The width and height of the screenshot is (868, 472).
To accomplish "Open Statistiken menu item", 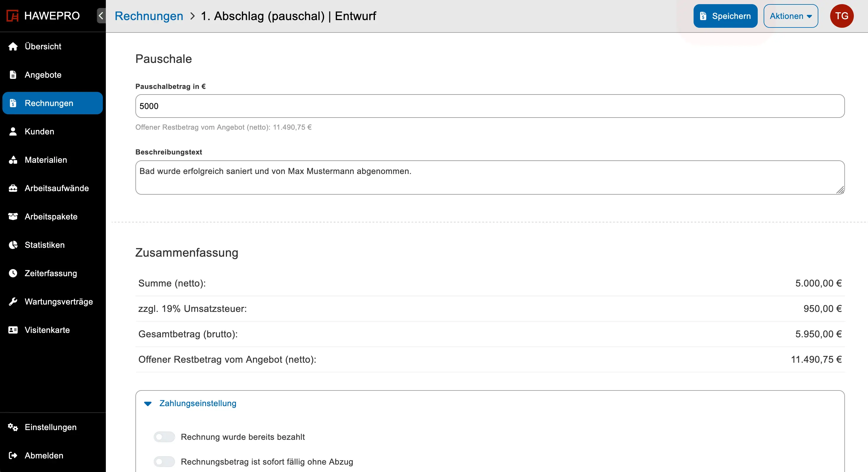I will [53, 245].
